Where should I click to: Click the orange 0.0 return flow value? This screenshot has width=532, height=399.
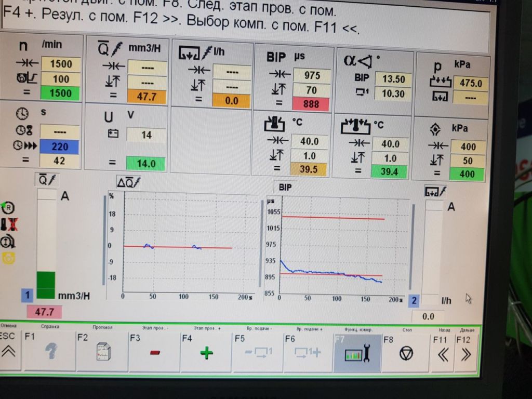pyautogui.click(x=231, y=101)
